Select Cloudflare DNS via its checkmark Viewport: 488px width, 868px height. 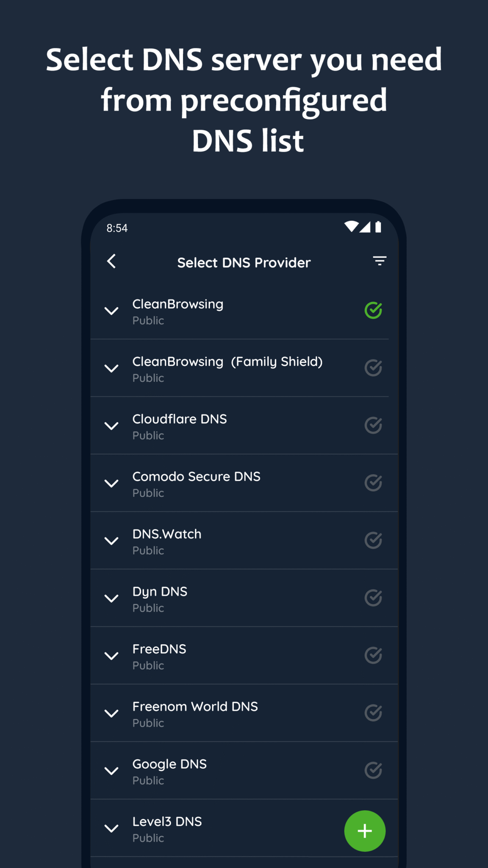(373, 425)
